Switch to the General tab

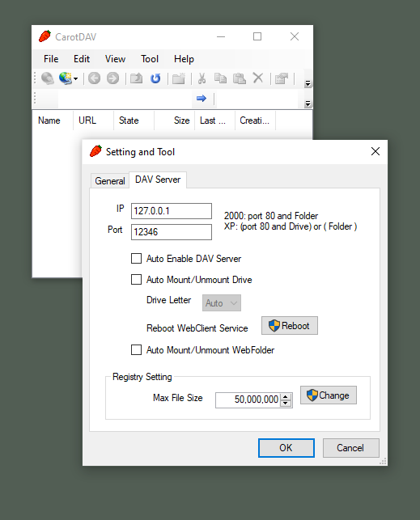click(x=110, y=180)
